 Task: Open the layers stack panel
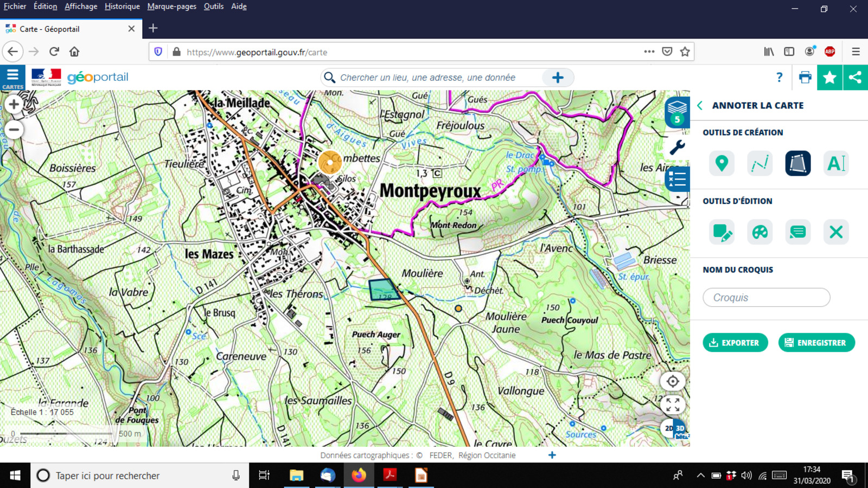[677, 112]
